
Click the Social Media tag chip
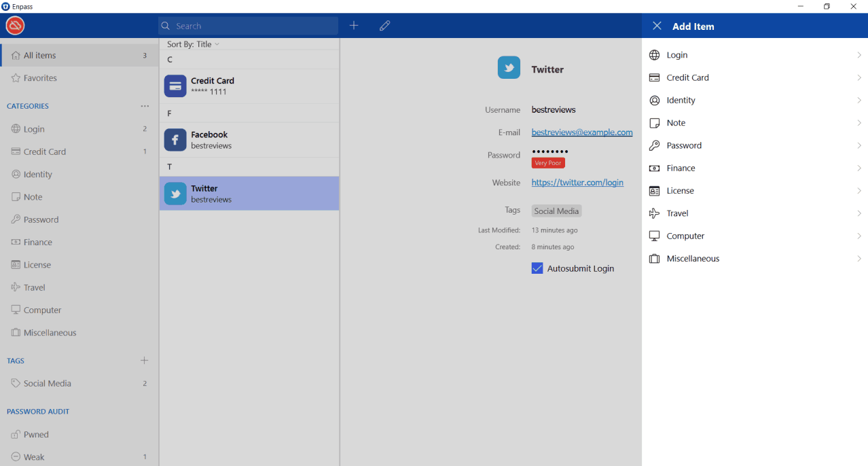tap(556, 211)
